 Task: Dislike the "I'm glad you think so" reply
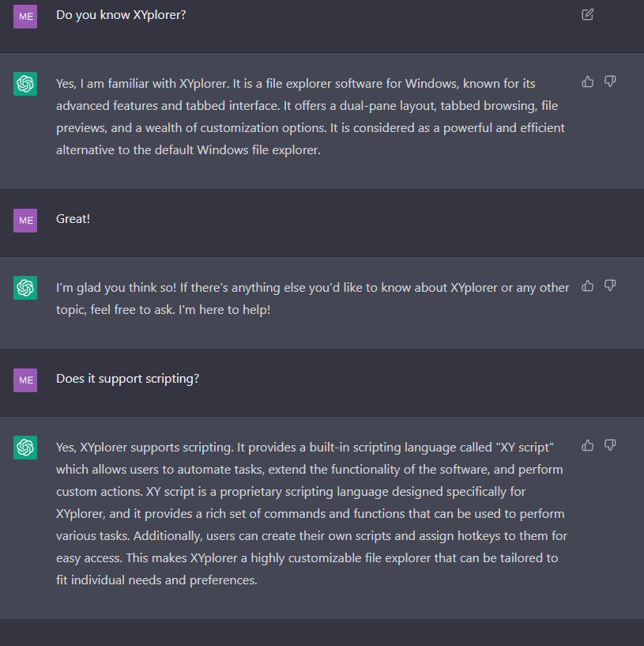[610, 285]
